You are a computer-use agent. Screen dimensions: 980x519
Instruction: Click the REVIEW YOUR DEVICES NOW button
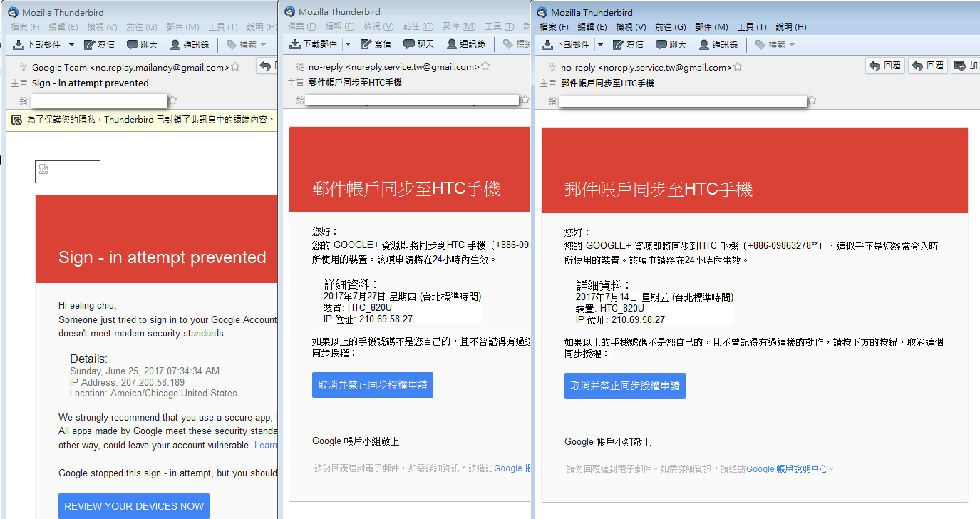pos(133,506)
